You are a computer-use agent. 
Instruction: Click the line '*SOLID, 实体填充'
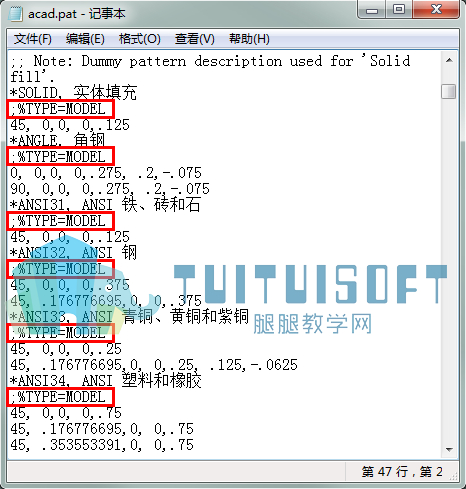[73, 92]
